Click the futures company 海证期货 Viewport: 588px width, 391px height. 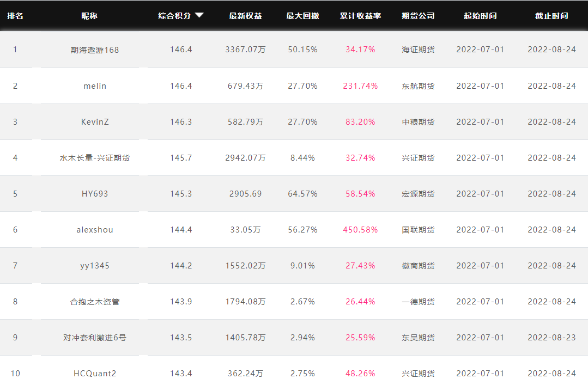point(418,50)
